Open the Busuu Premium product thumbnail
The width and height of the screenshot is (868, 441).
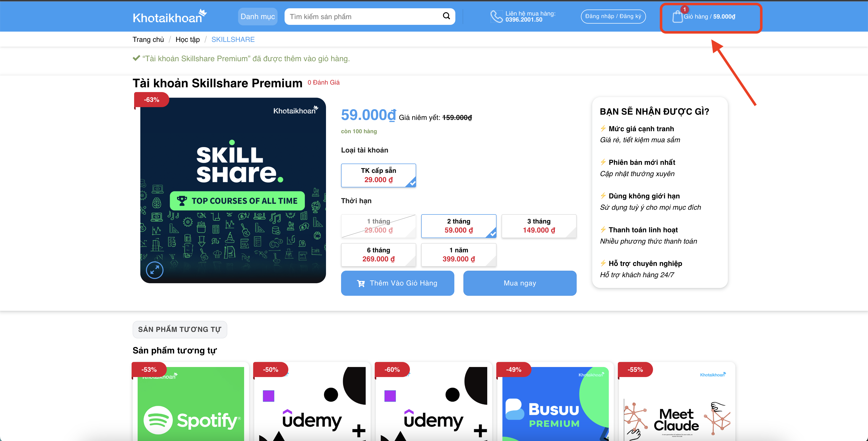[x=555, y=404]
